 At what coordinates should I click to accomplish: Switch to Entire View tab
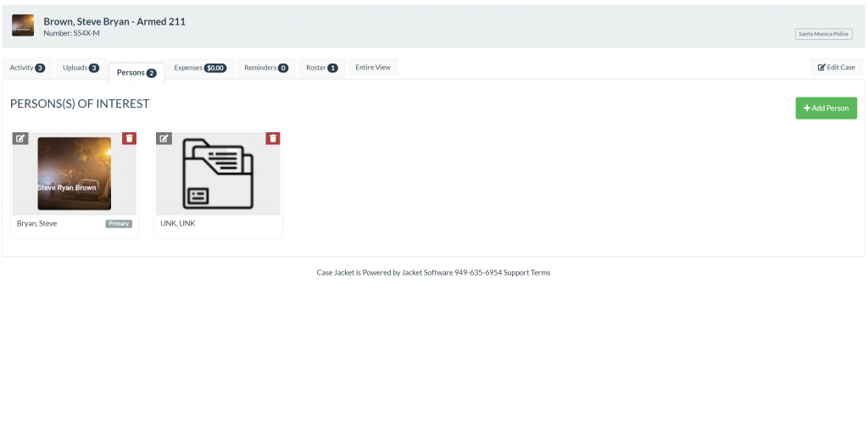373,68
